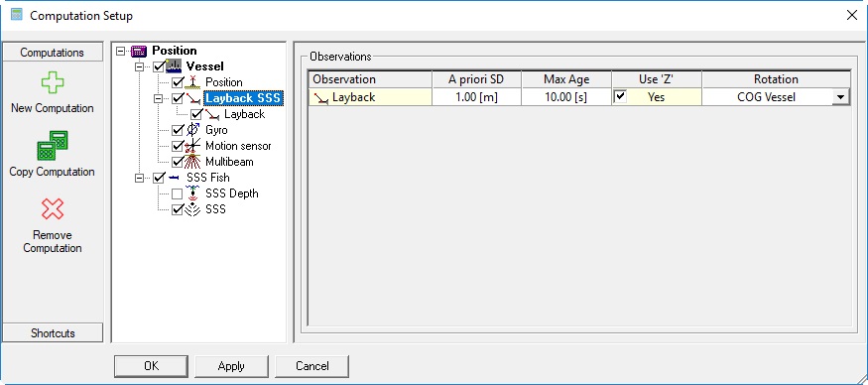Select the Gyro node icon in tree
Viewport: 868px width, 385px height.
click(193, 130)
